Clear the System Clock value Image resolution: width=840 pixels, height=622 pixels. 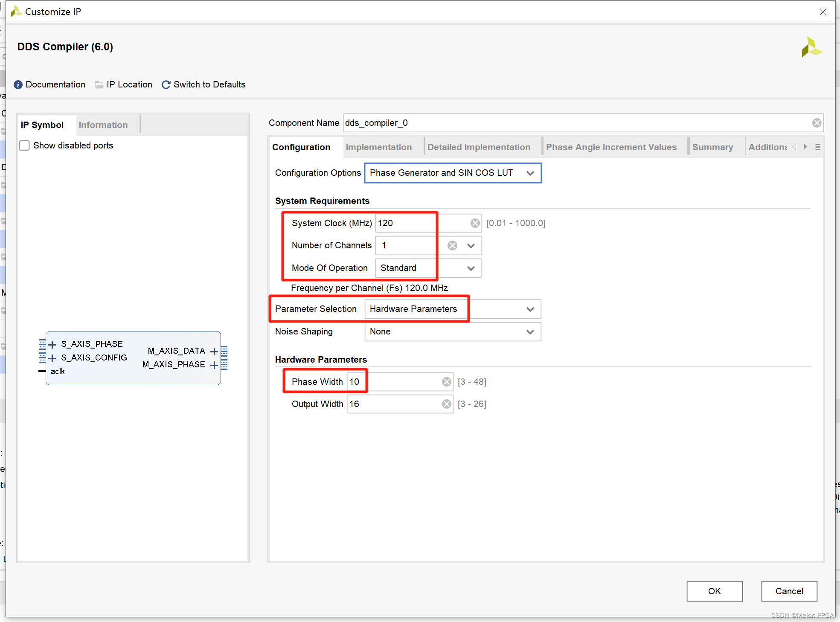pyautogui.click(x=475, y=223)
